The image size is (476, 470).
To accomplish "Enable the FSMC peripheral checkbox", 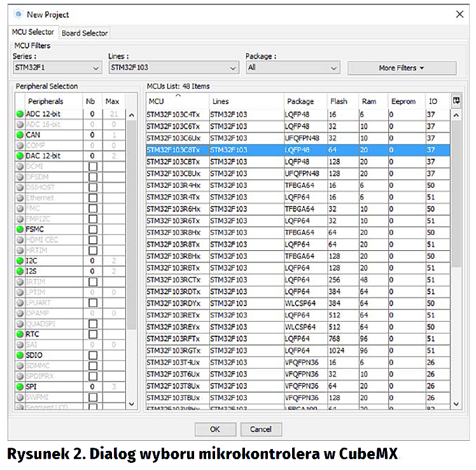I will 93,229.
